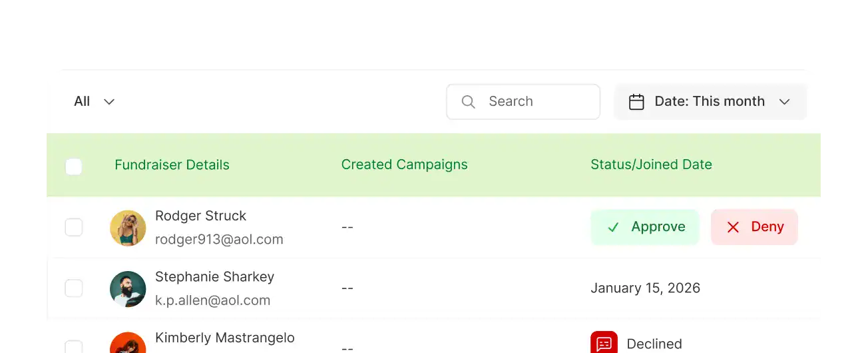Select Stephanie Sharkey's row checkbox
The height and width of the screenshot is (353, 868).
click(74, 288)
